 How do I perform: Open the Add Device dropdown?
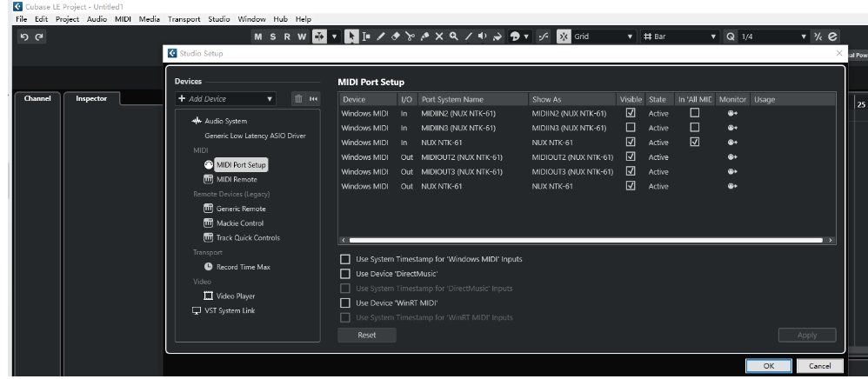(225, 100)
